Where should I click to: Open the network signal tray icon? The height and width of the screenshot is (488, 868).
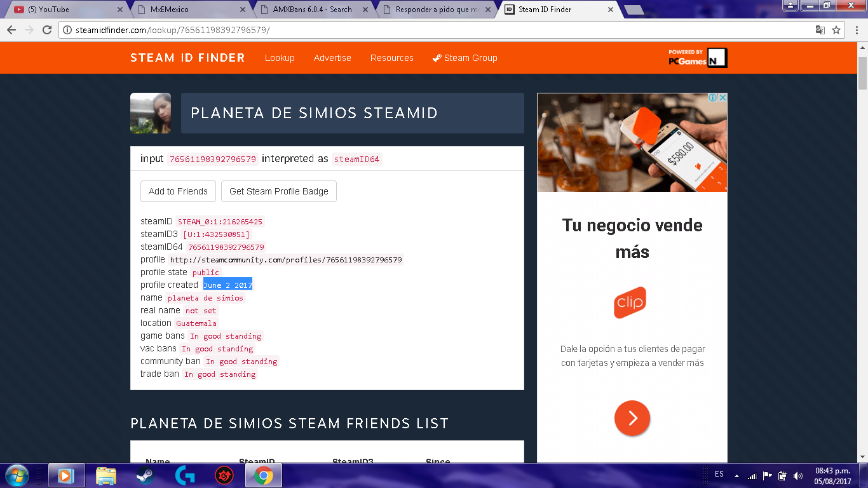click(752, 475)
